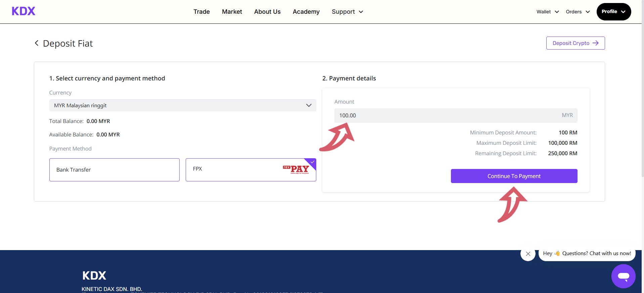Image resolution: width=644 pixels, height=293 pixels.
Task: Open the Academy page
Action: pos(306,12)
